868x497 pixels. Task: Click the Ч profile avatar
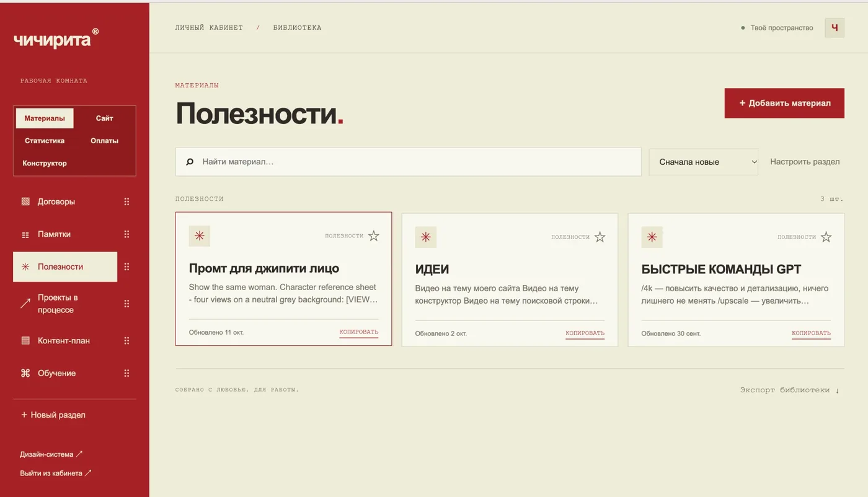point(835,28)
